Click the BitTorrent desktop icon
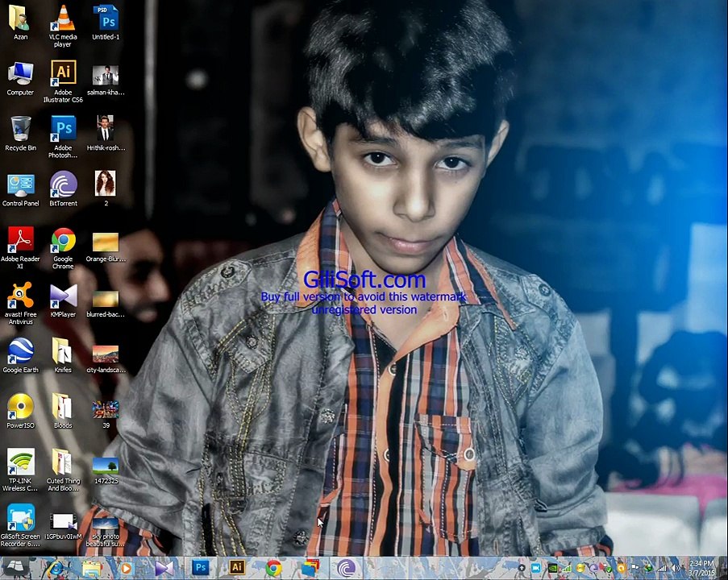728x580 pixels. click(63, 188)
